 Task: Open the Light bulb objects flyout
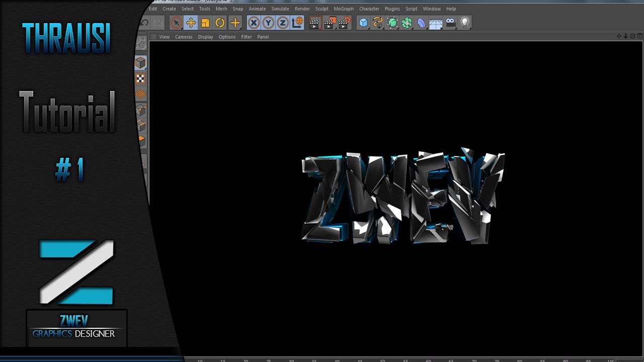tap(465, 23)
